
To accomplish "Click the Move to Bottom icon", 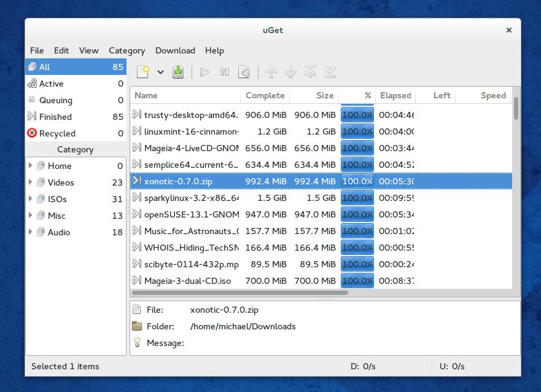I will point(330,72).
